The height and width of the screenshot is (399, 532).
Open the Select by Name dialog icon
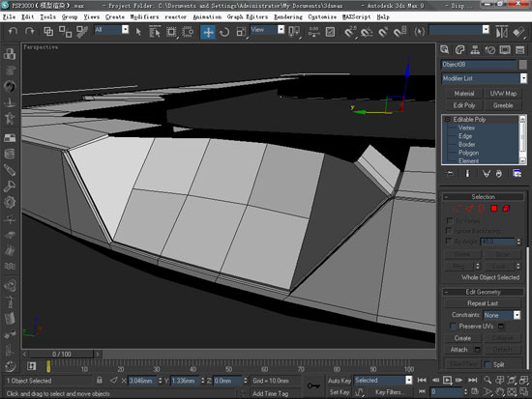(155, 32)
